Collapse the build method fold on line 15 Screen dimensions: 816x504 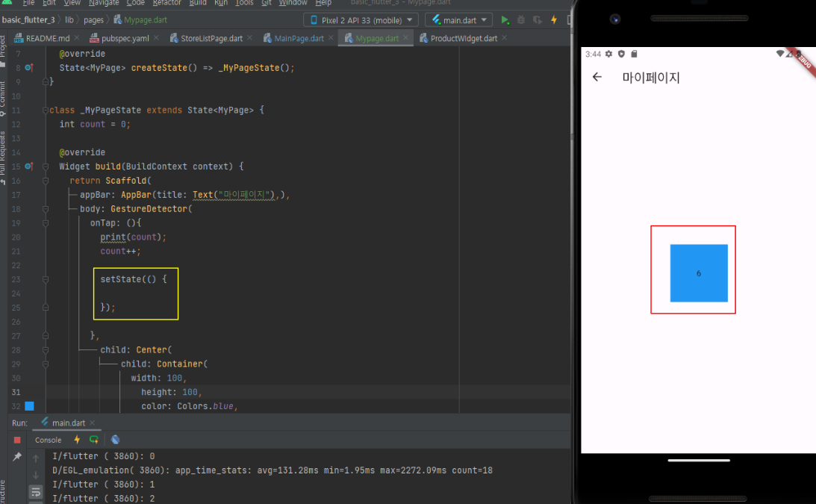(x=46, y=167)
